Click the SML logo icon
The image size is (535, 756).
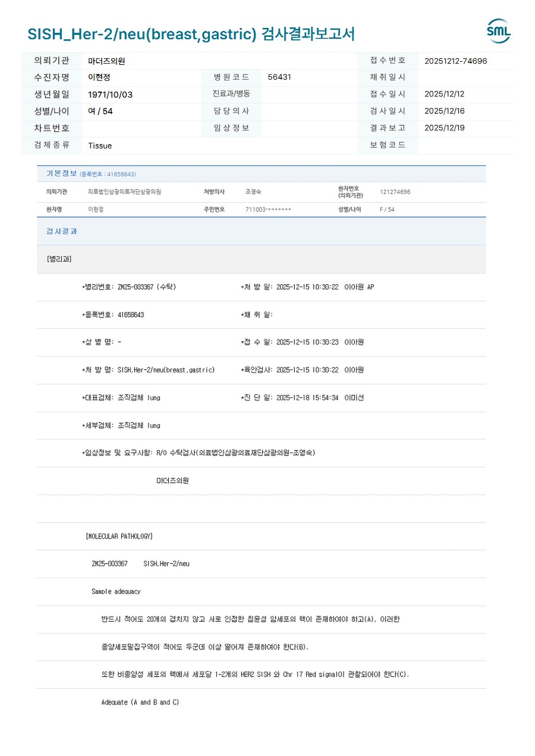click(x=499, y=31)
